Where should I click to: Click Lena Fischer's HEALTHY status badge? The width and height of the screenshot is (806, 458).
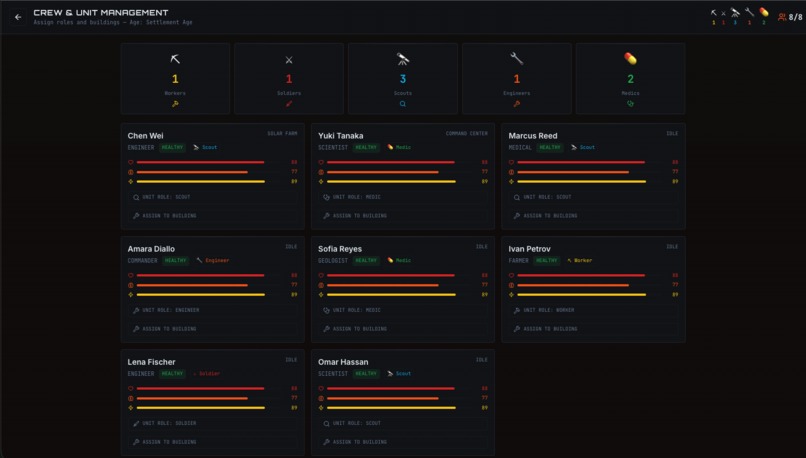pos(172,374)
